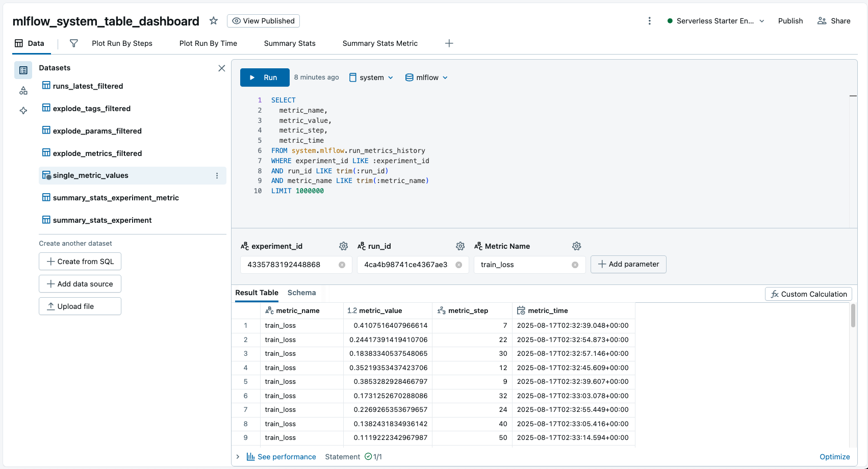This screenshot has height=469, width=868.
Task: Open kebab menu on single_metric_values dataset
Action: click(217, 175)
